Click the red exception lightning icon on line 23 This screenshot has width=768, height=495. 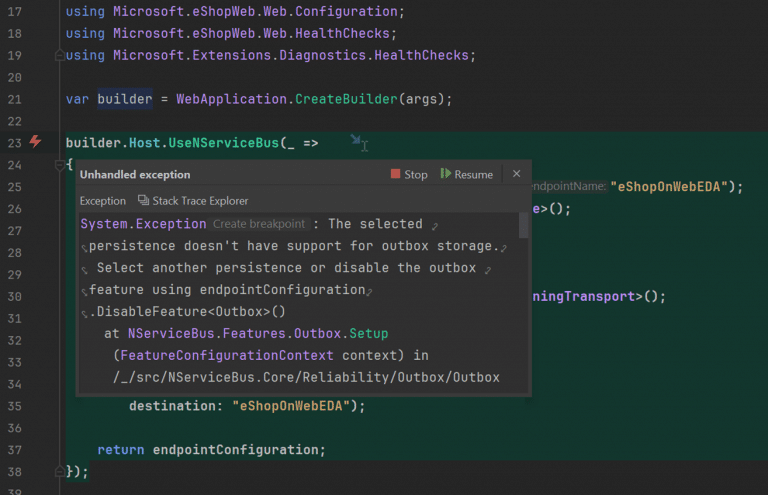pyautogui.click(x=35, y=141)
